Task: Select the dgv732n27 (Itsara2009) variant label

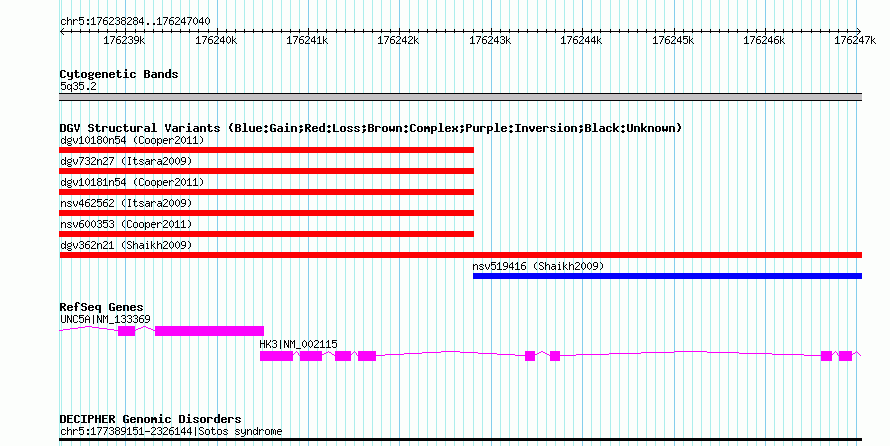Action: [126, 161]
